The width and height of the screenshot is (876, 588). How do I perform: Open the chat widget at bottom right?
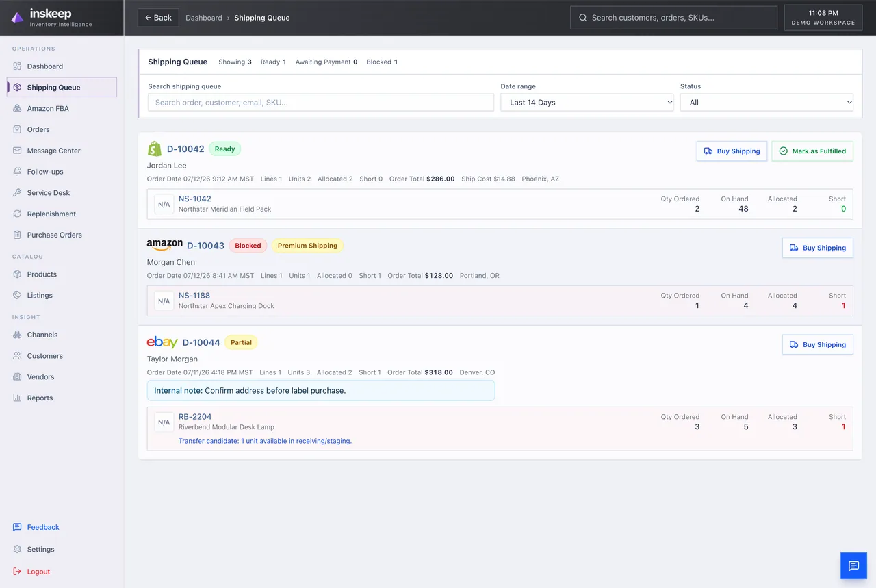[853, 565]
